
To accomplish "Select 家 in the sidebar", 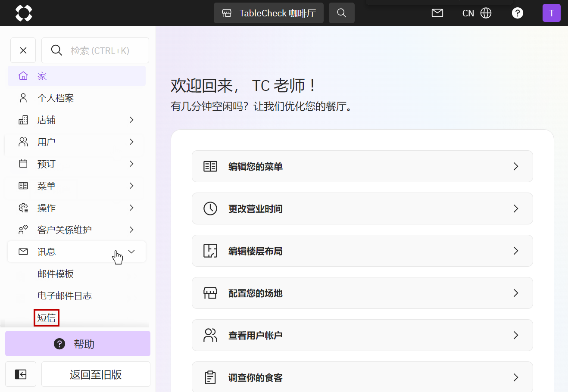I will pos(77,76).
